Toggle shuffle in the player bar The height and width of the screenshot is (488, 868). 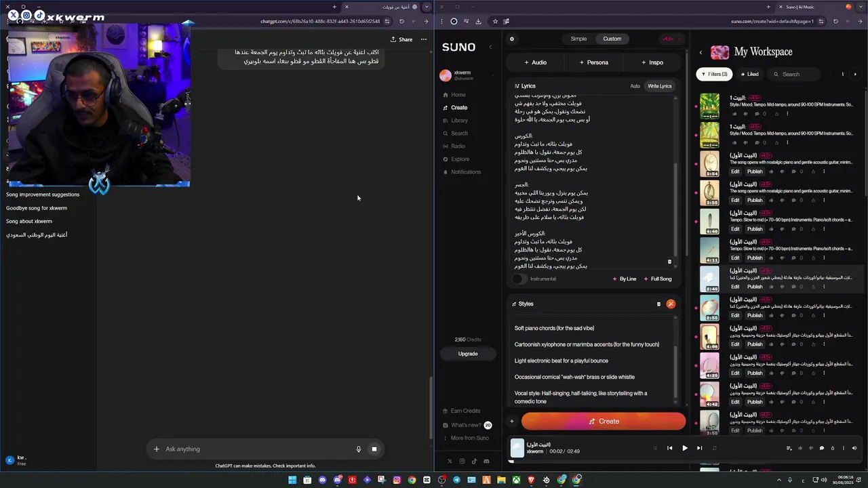(x=654, y=448)
